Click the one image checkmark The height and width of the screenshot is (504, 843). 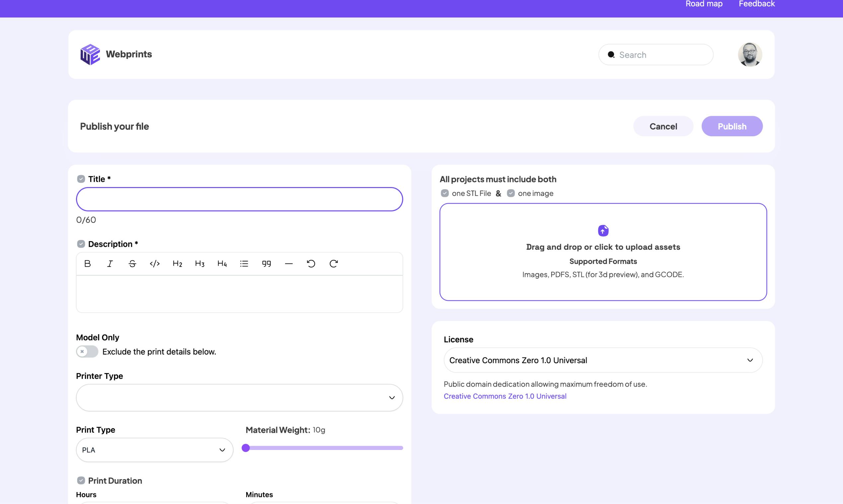point(510,193)
